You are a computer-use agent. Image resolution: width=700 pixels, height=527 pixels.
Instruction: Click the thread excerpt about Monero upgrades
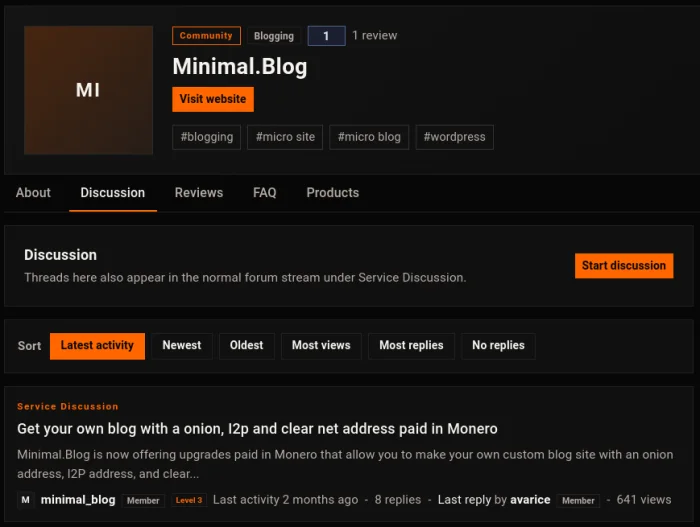(x=345, y=464)
